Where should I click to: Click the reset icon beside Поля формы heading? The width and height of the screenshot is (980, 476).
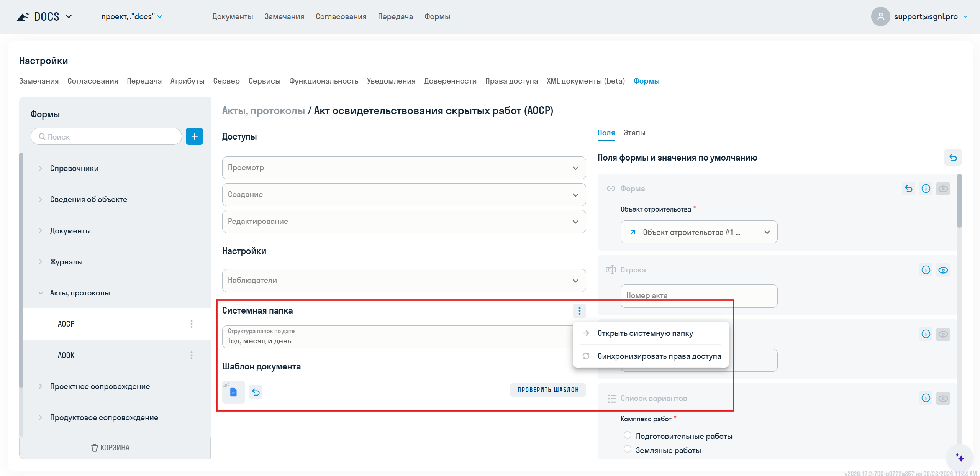[x=953, y=158]
